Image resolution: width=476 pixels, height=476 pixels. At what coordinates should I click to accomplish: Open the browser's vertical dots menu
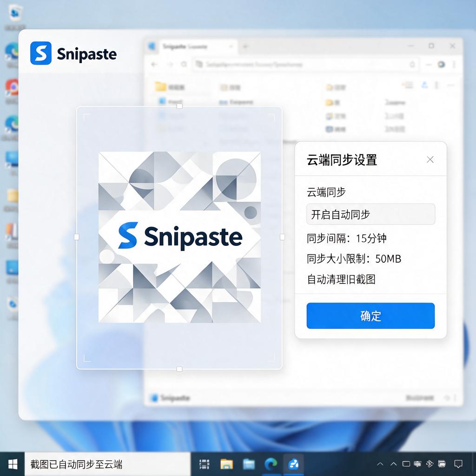pos(454,64)
